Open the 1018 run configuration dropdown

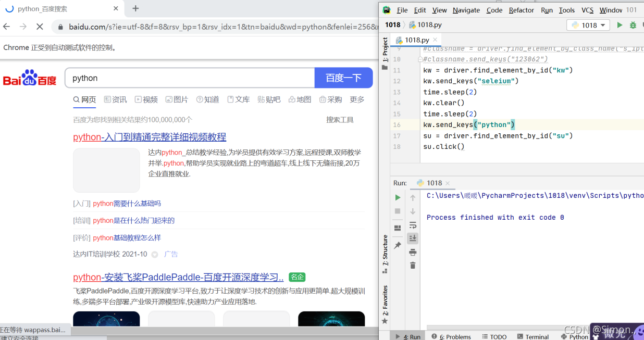589,25
